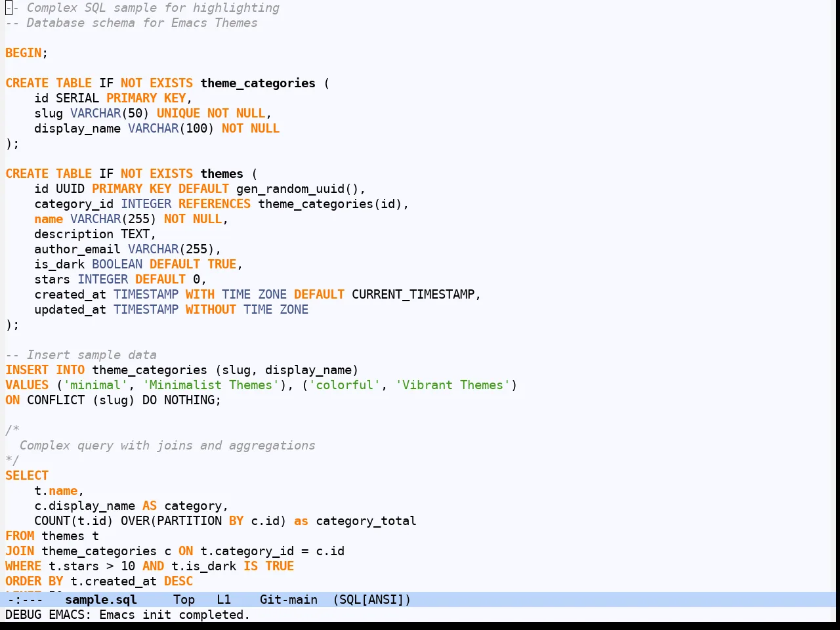The image size is (840, 630).
Task: Click the '-- Insert sample data' comment
Action: click(81, 354)
